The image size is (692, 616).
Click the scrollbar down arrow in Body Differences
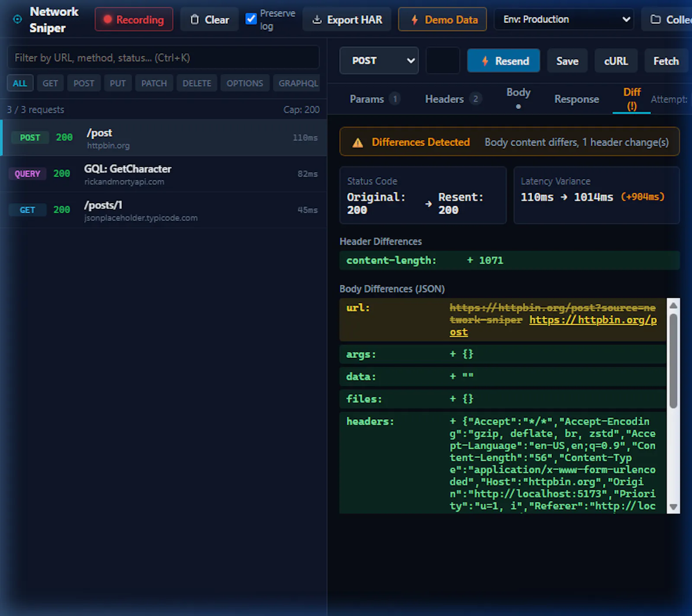tap(673, 507)
